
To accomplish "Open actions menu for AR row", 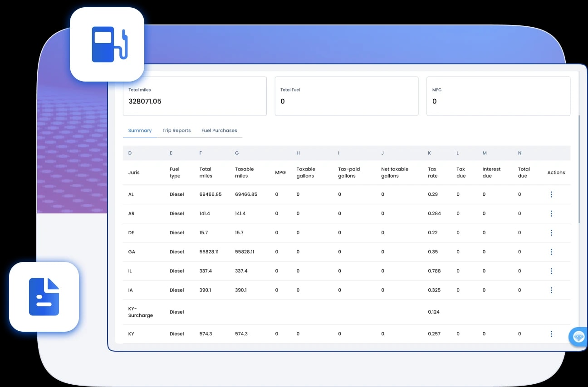I will point(551,213).
